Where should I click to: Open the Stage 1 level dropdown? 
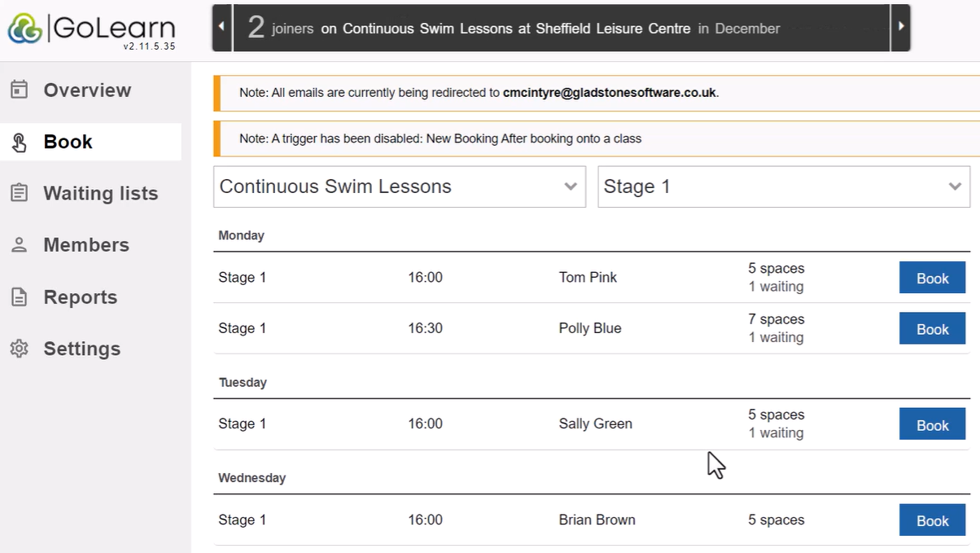784,187
